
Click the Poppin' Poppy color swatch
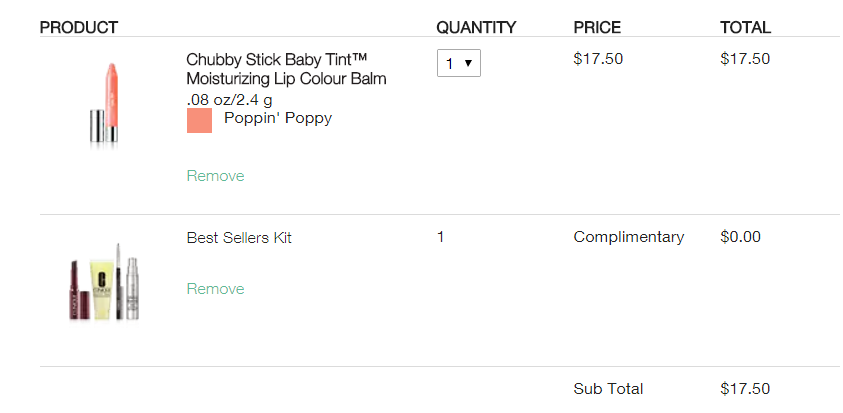click(x=199, y=120)
